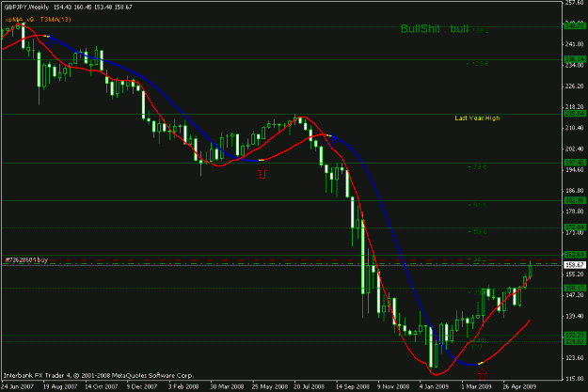588x392 pixels.
Task: Click the 123.6 Fibonacci level label
Action: (x=477, y=64)
